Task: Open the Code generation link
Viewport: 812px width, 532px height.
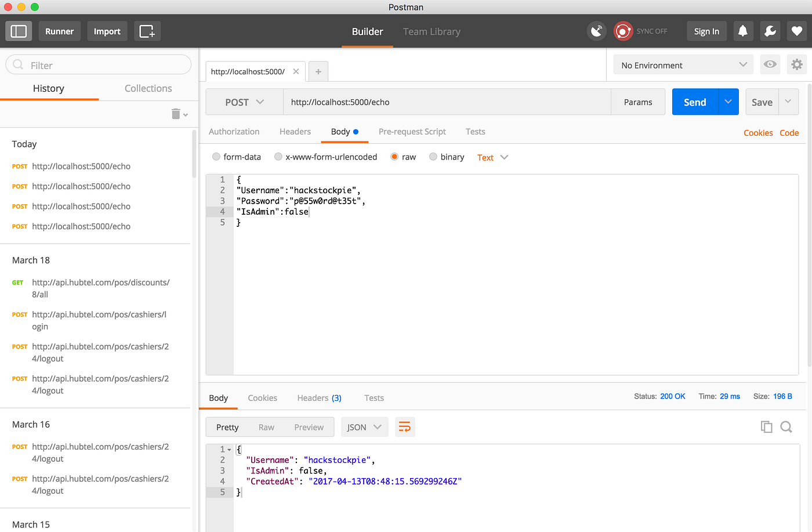Action: [789, 132]
